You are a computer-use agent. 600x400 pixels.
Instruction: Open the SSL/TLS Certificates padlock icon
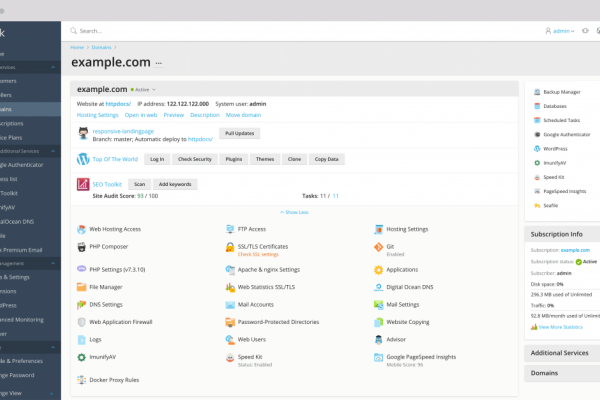229,246
